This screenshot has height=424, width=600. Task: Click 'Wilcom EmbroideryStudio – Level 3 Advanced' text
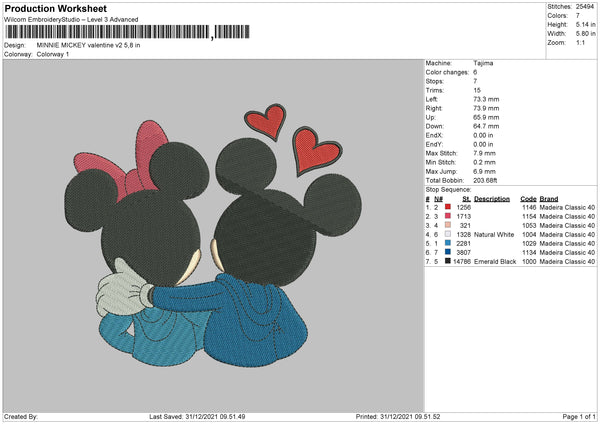pos(71,20)
